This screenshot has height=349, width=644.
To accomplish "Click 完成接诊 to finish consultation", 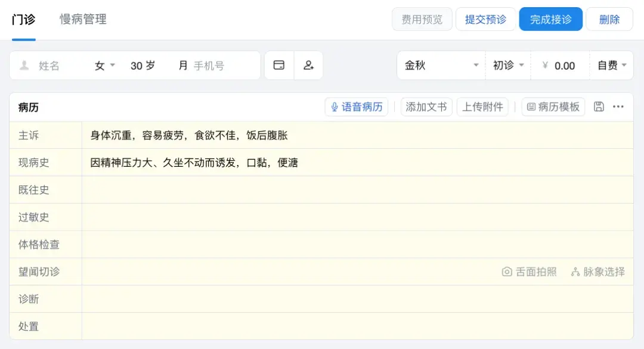I will [x=551, y=19].
